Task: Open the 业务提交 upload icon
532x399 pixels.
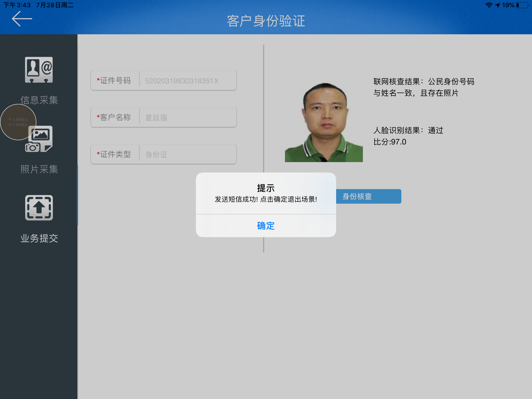Action: [39, 208]
